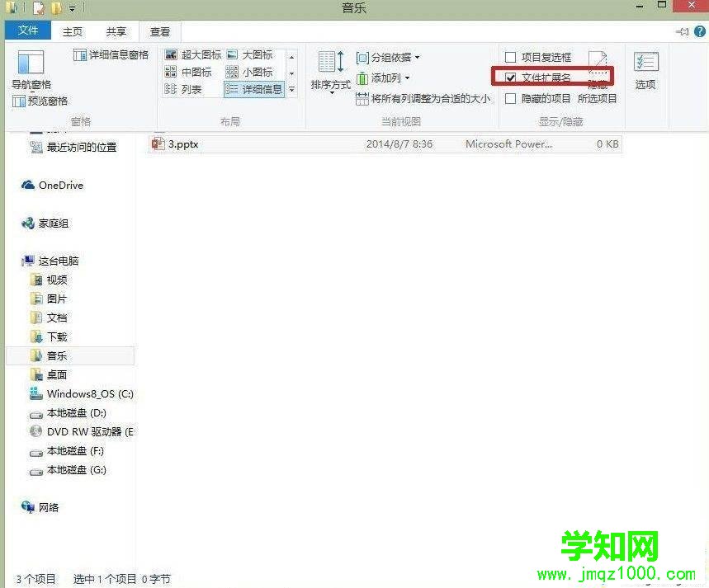Click the Microsoft Power... type cell
Viewport: 709px width, 588px height.
click(508, 144)
